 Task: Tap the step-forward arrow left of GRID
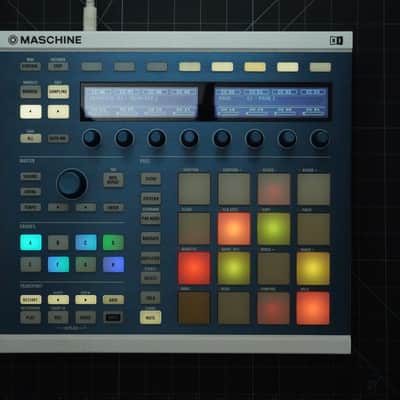(86, 300)
